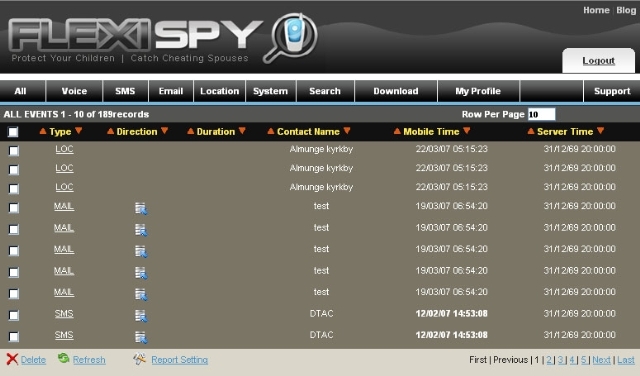Sort Server Time descending with down arrow

point(600,131)
